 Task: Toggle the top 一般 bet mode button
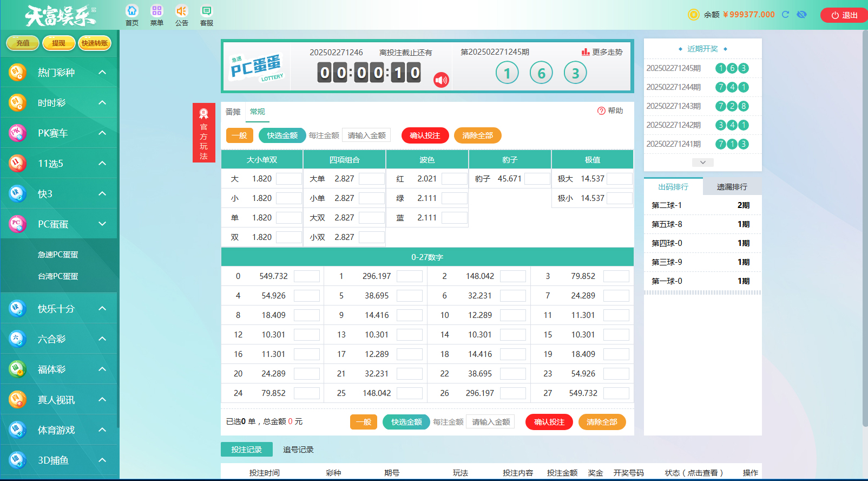pyautogui.click(x=239, y=135)
